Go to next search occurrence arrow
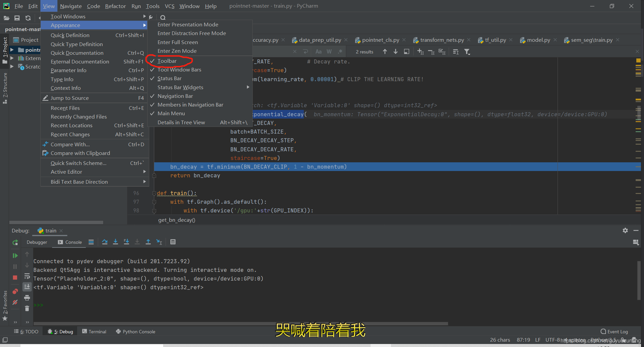 coord(396,51)
